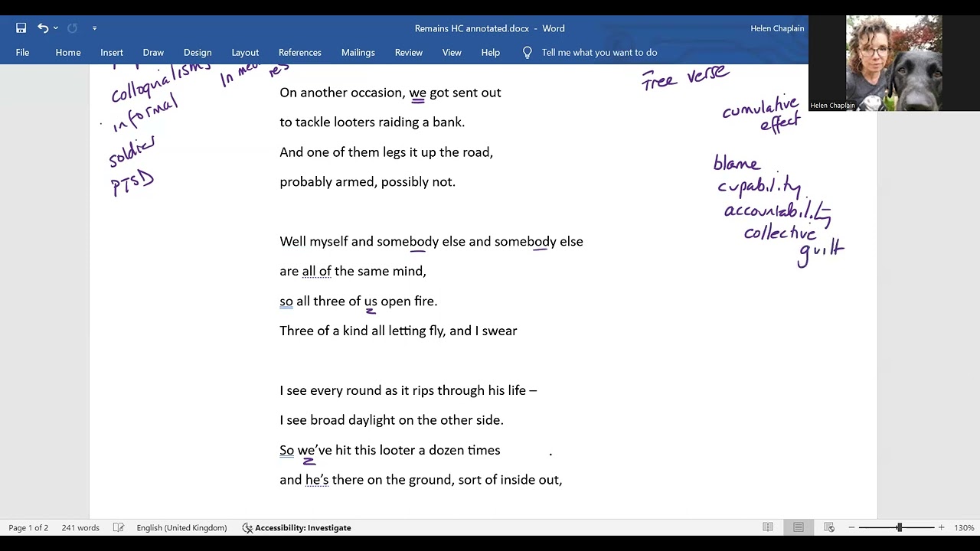Click the zoom slider handle
Viewport: 980px width, 551px height.
[900, 527]
